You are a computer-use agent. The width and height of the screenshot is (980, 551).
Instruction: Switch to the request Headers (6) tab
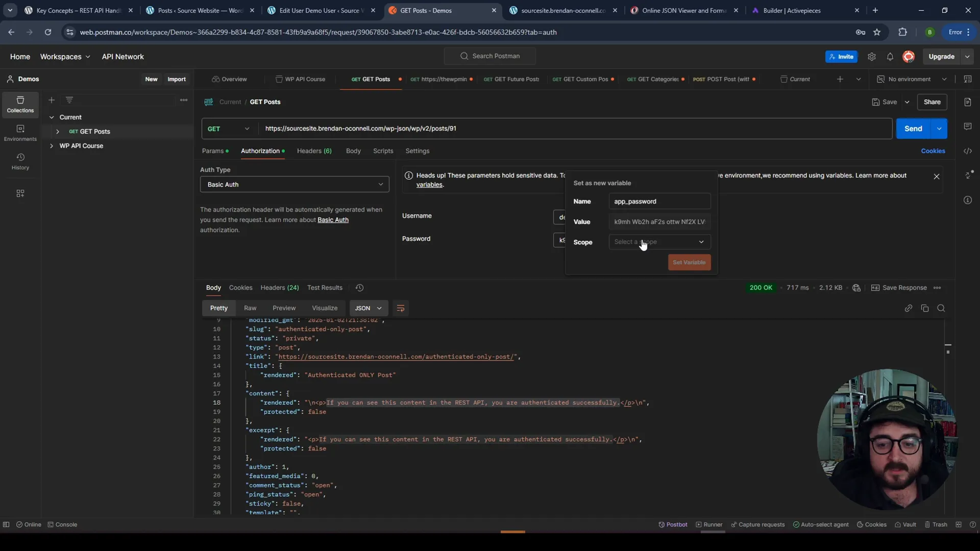click(314, 151)
